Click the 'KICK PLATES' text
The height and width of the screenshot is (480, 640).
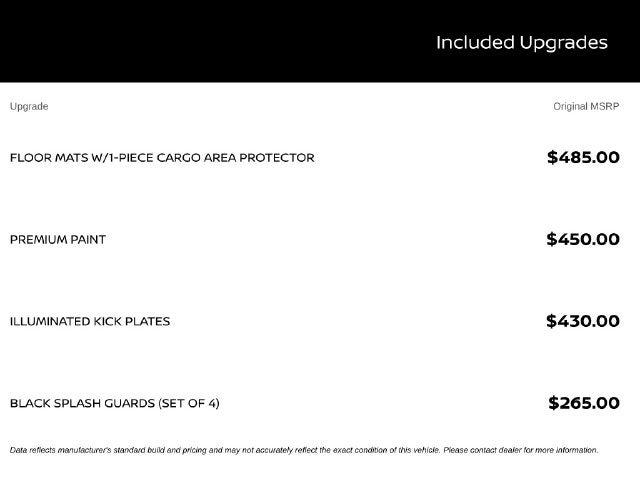coord(132,322)
